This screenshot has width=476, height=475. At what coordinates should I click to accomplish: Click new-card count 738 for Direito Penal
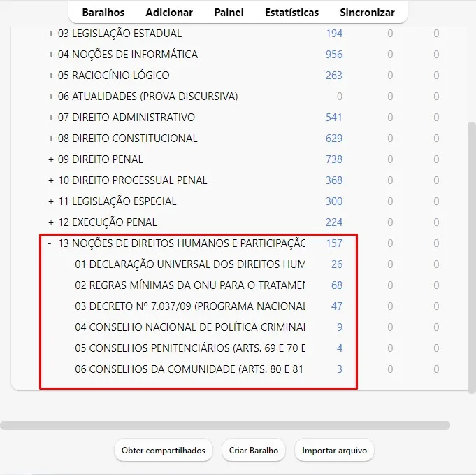pyautogui.click(x=334, y=159)
